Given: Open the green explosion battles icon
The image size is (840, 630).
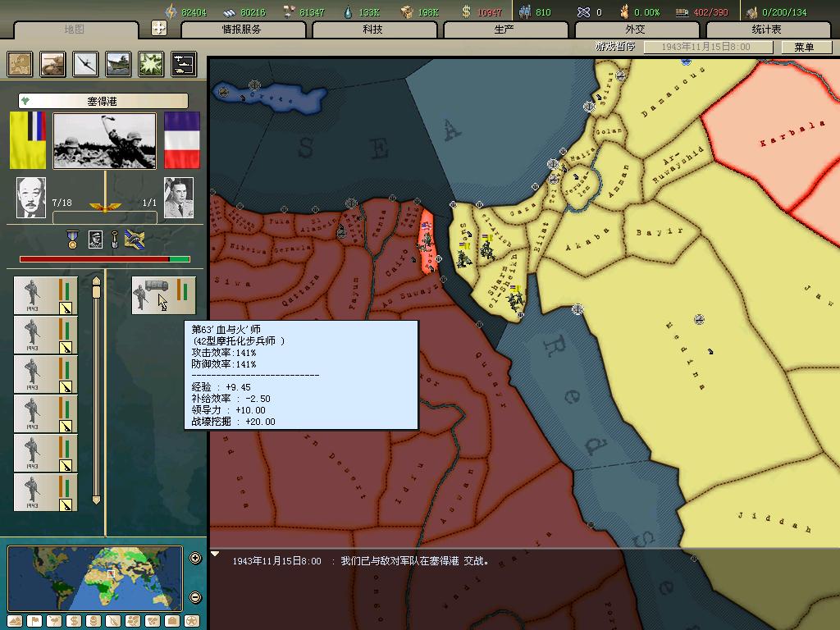Looking at the screenshot, I should tap(151, 64).
